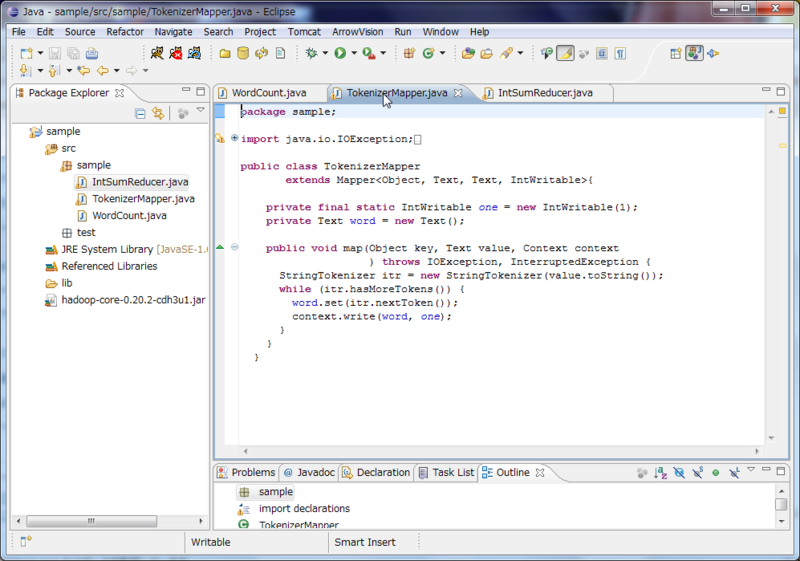Launch Debug with the bug icon
The image size is (800, 561).
click(311, 53)
